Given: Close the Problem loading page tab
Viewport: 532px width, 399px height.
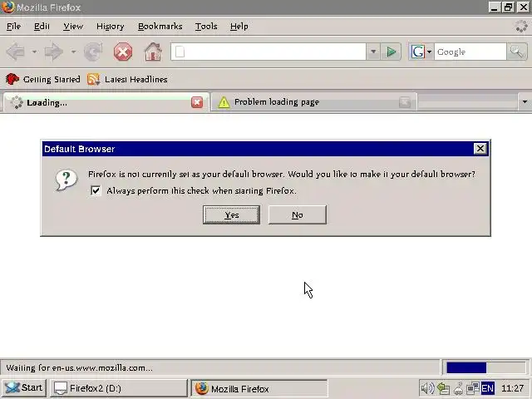Looking at the screenshot, I should tap(405, 101).
